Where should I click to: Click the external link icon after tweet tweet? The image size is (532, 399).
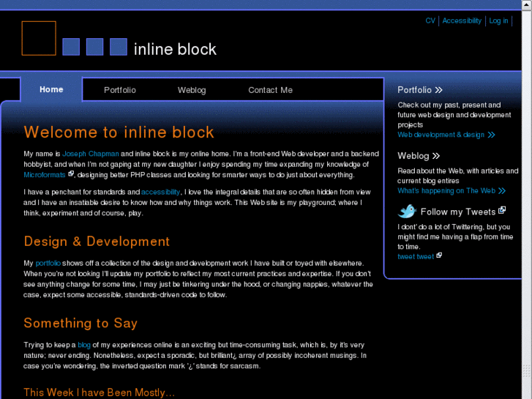[439, 256]
